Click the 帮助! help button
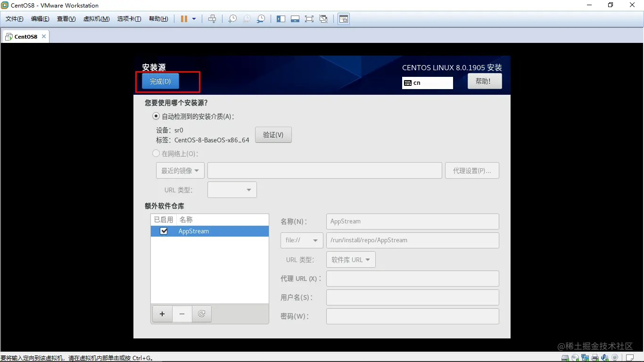This screenshot has height=362, width=644. pyautogui.click(x=485, y=81)
